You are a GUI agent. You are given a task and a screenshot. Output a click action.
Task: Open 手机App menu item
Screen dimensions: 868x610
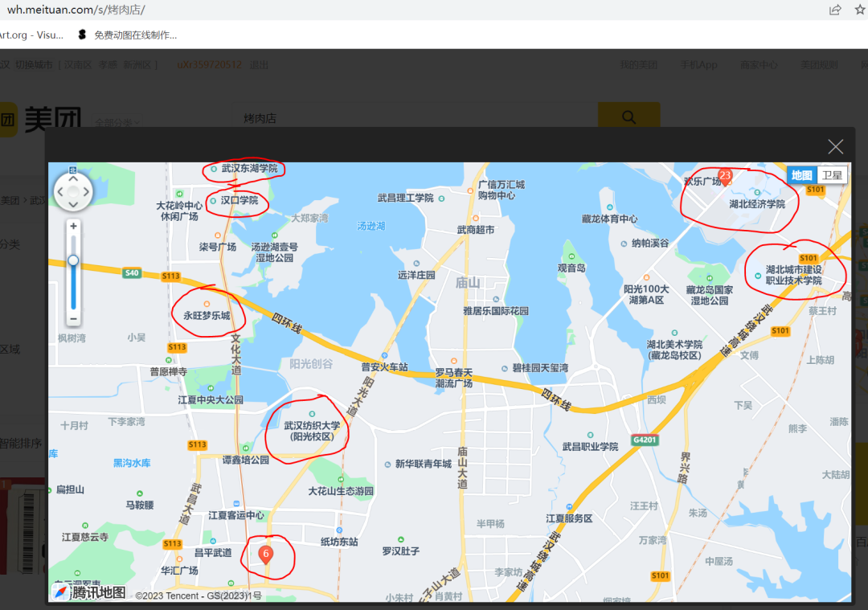[x=698, y=65]
